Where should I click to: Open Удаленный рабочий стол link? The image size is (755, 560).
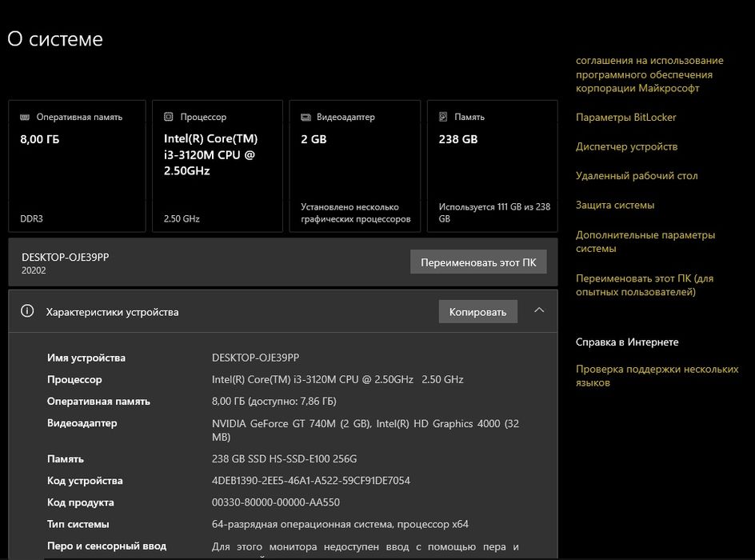(637, 176)
